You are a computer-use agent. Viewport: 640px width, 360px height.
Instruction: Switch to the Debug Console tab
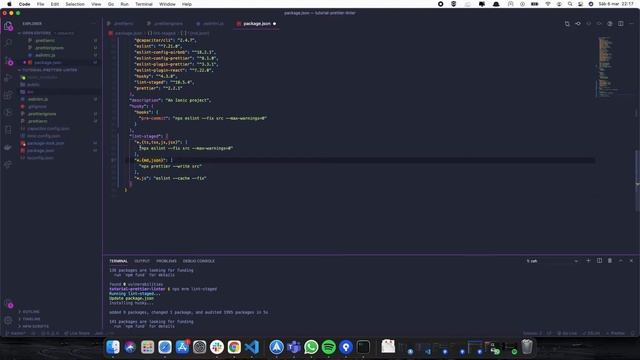[x=199, y=261]
